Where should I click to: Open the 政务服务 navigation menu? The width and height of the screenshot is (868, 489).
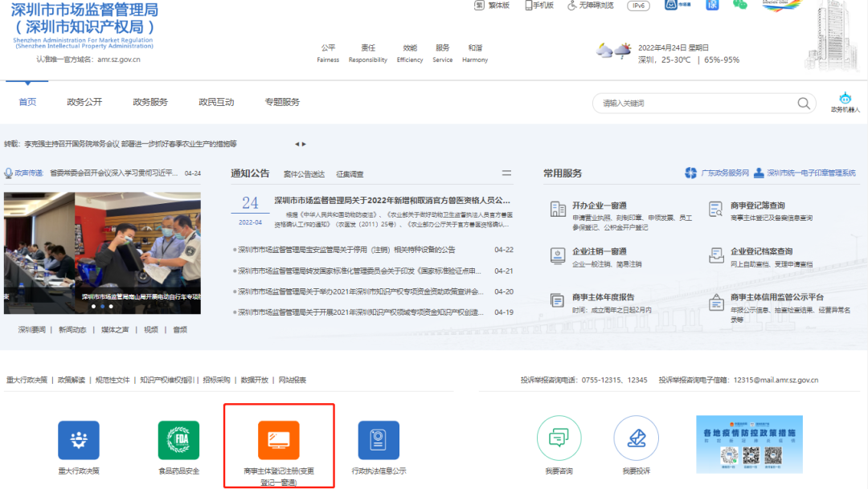[150, 102]
